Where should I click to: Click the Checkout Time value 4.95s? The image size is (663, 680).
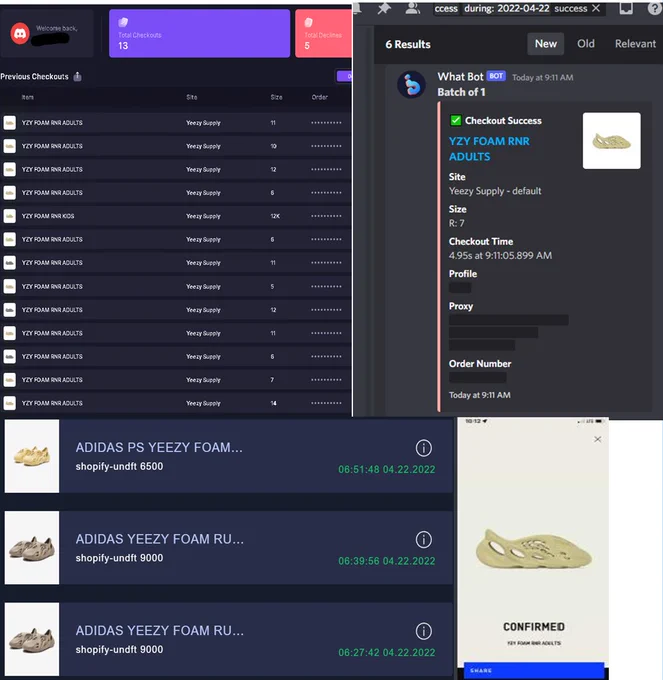[500, 255]
